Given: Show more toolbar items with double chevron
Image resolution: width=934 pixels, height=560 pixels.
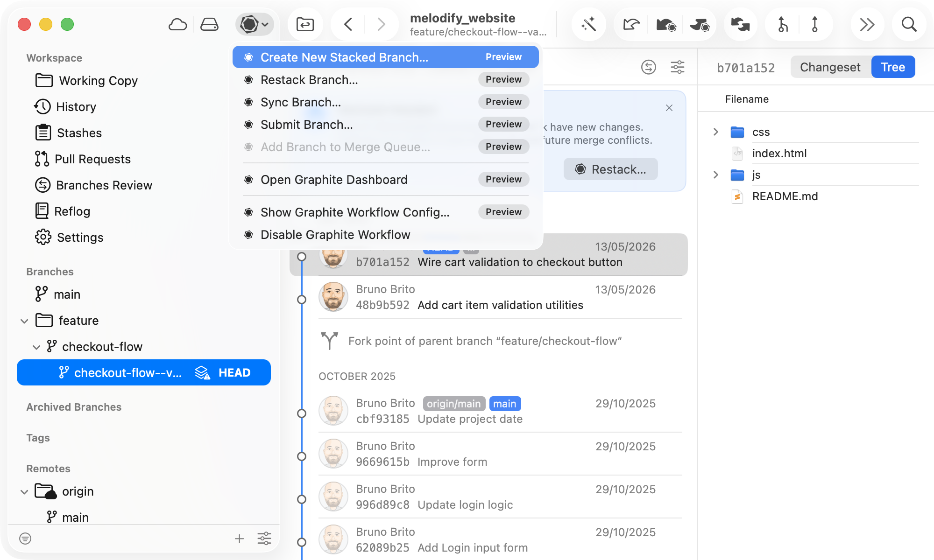Looking at the screenshot, I should pyautogui.click(x=867, y=24).
